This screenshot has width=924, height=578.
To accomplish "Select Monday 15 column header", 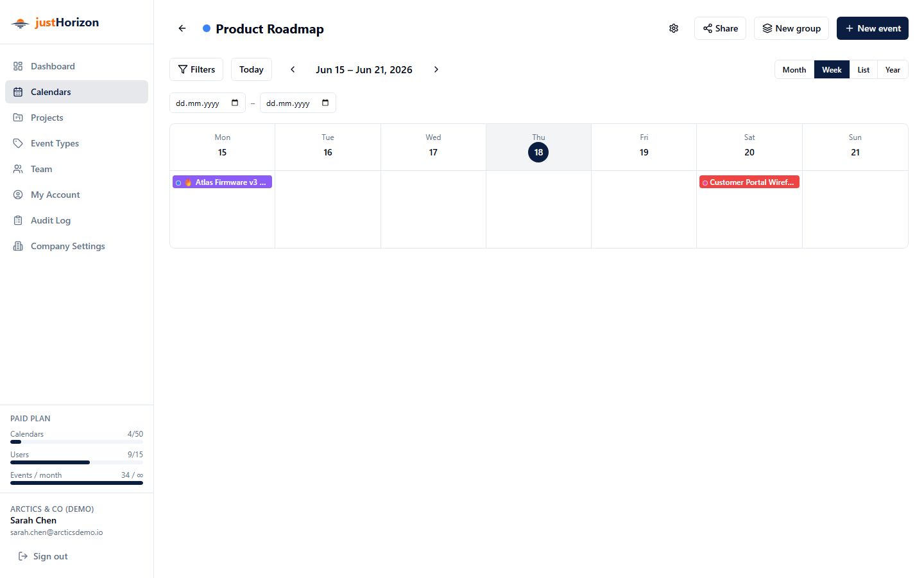I will click(x=222, y=147).
